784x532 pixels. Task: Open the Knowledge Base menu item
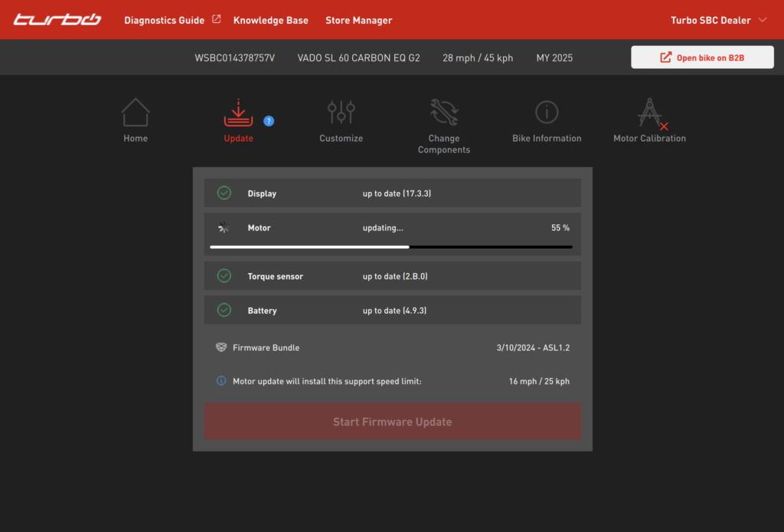point(270,20)
